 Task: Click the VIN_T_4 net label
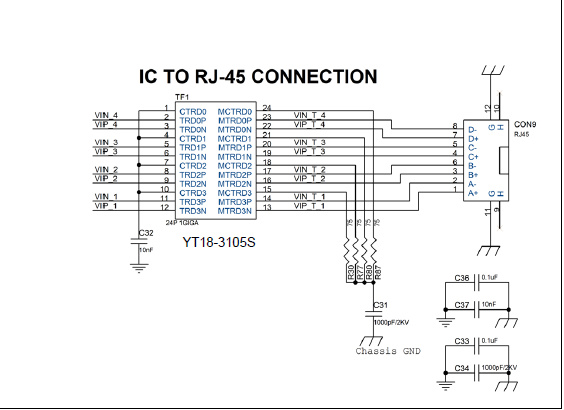pos(310,115)
